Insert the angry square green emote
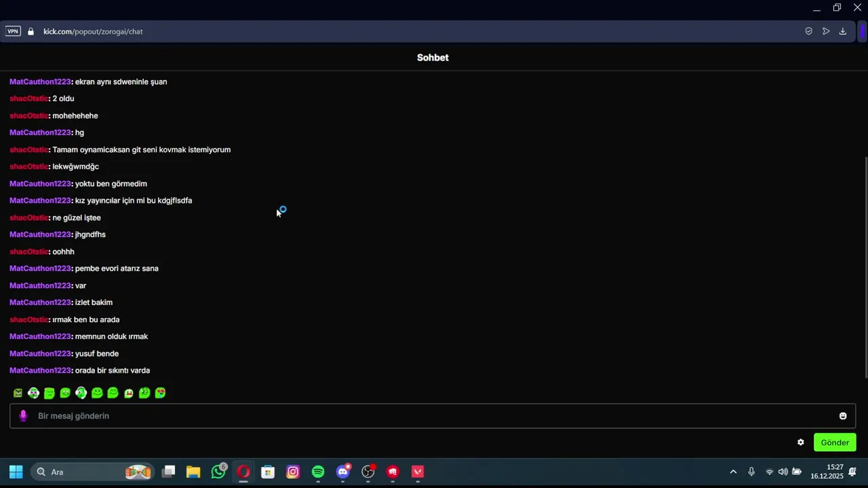 tap(18, 393)
